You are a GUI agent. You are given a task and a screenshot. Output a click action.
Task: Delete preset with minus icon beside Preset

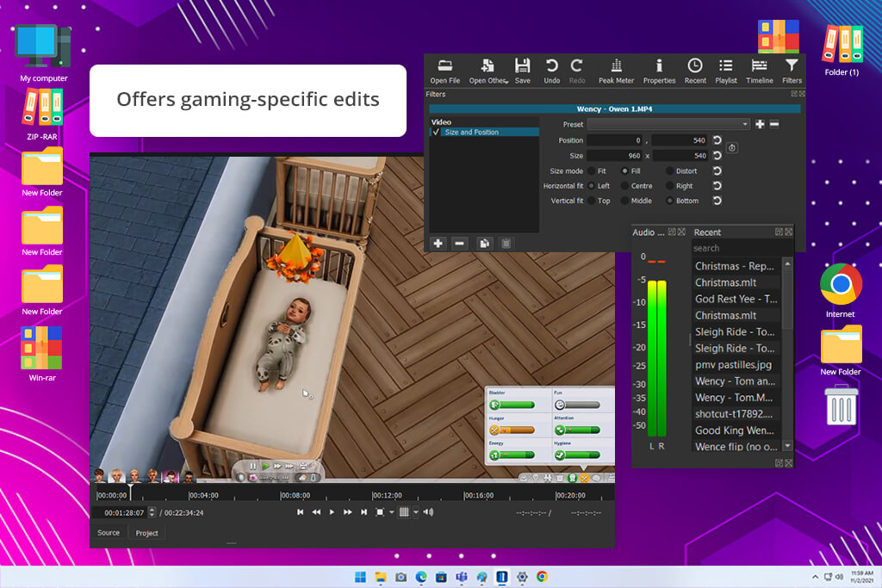point(774,124)
